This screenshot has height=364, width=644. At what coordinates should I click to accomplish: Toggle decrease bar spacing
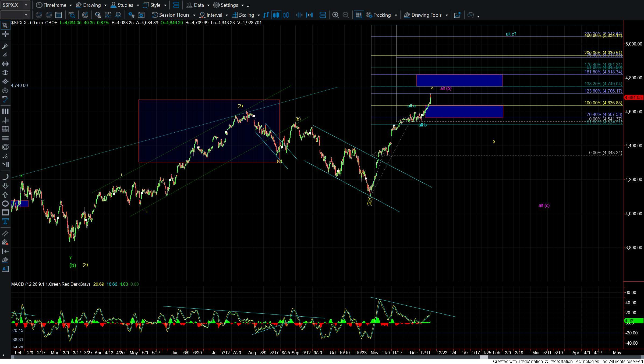coord(299,15)
